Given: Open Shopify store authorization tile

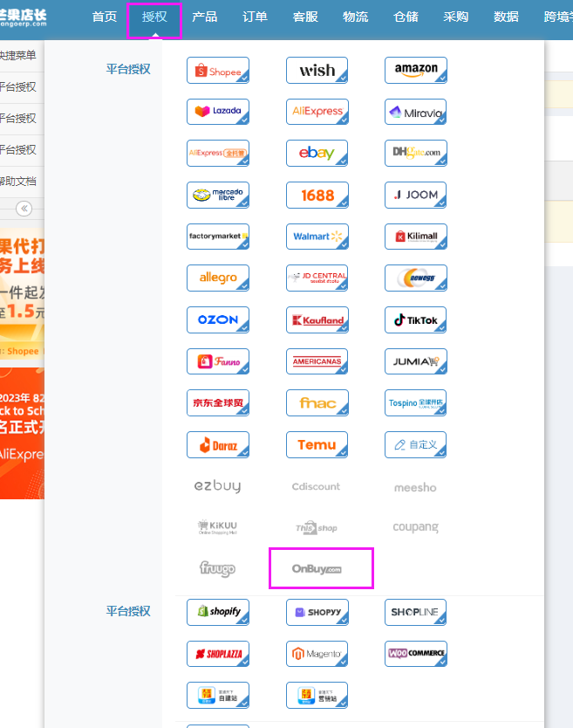Looking at the screenshot, I should (218, 612).
